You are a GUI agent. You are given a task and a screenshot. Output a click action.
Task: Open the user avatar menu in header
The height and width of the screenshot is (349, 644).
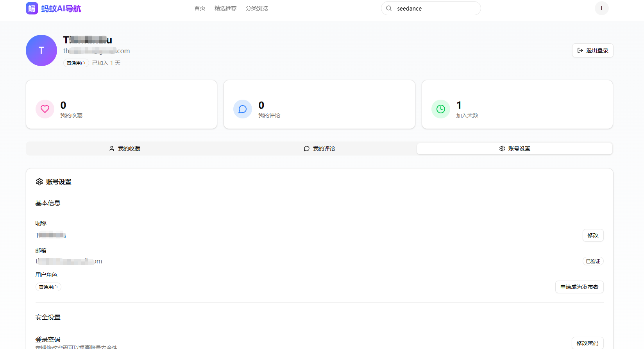[601, 8]
